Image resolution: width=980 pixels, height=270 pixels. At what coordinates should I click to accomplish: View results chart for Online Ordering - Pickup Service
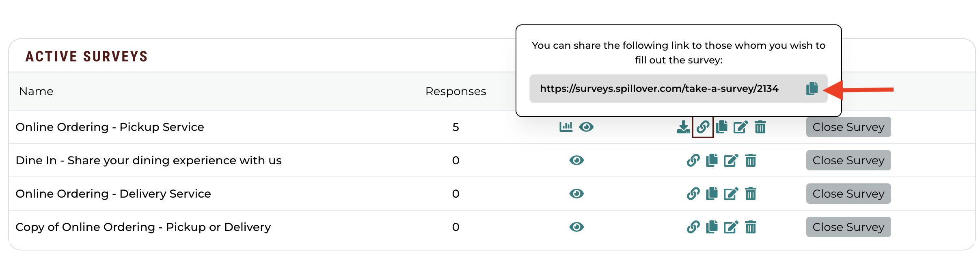point(566,127)
